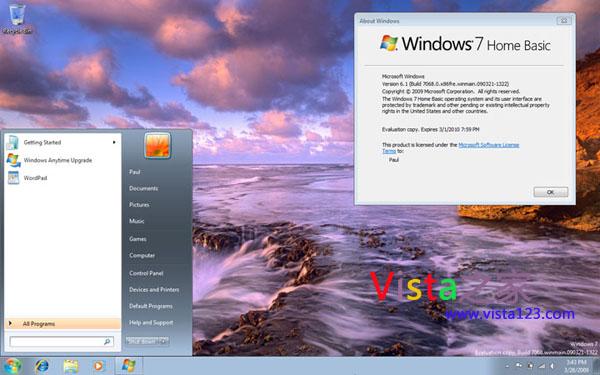Click the power tray icon
Viewport: 600px width, 375px height.
coord(531,365)
